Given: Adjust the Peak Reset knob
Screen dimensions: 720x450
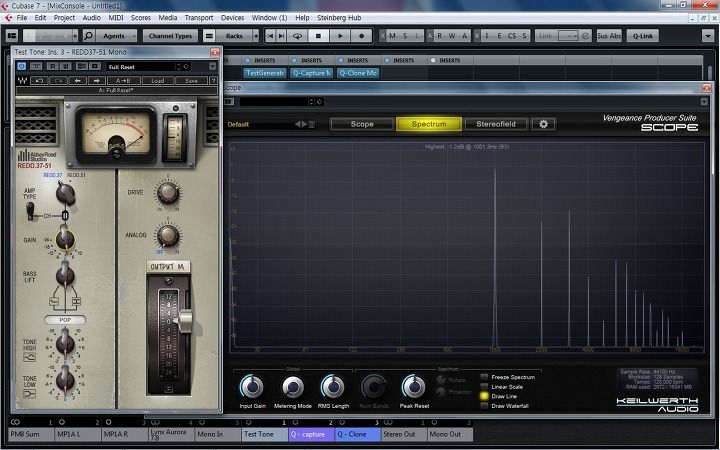Looking at the screenshot, I should [x=414, y=387].
